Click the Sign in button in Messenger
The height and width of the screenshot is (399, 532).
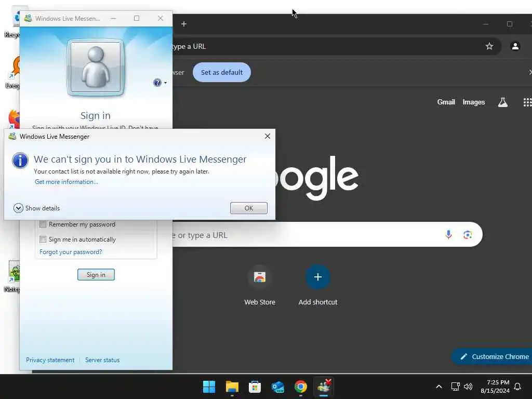(x=96, y=274)
